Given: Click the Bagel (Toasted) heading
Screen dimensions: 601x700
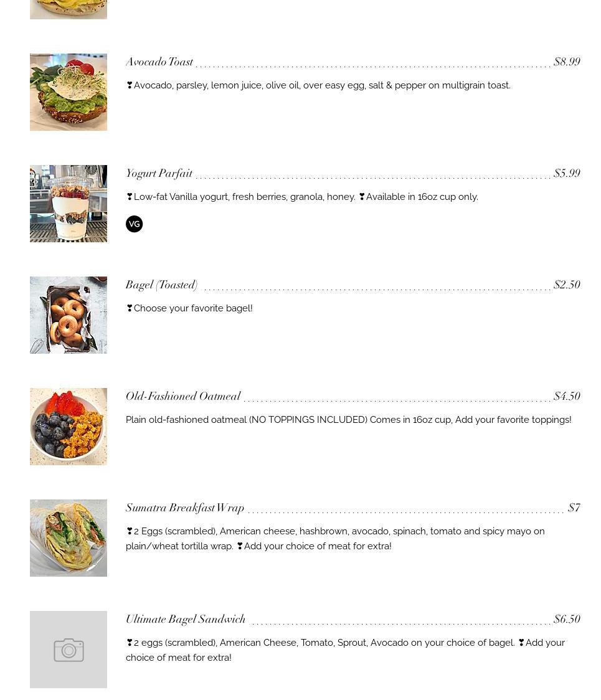Looking at the screenshot, I should [x=161, y=285].
